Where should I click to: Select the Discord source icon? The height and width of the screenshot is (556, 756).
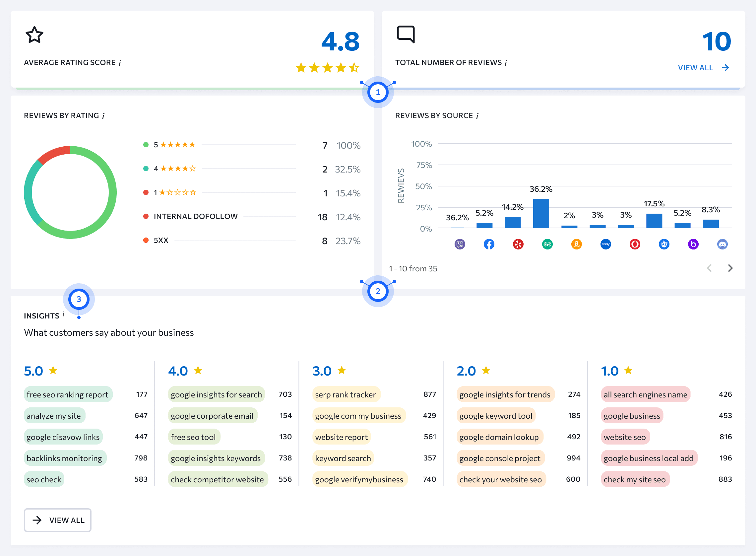(x=723, y=244)
